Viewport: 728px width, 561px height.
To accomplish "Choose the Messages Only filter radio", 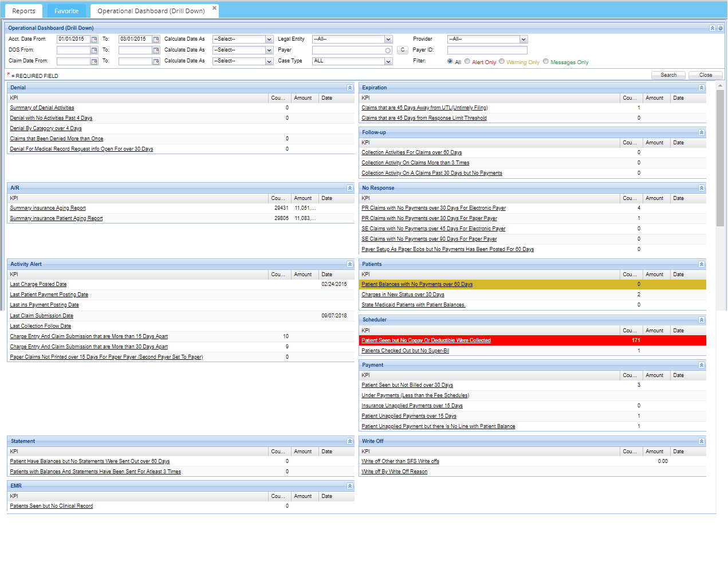I will [546, 61].
